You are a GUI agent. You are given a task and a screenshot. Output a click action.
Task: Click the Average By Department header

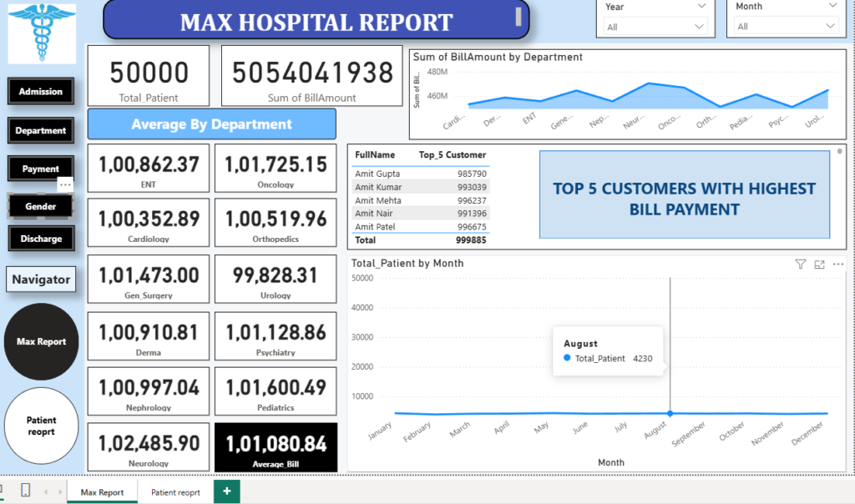(x=211, y=124)
